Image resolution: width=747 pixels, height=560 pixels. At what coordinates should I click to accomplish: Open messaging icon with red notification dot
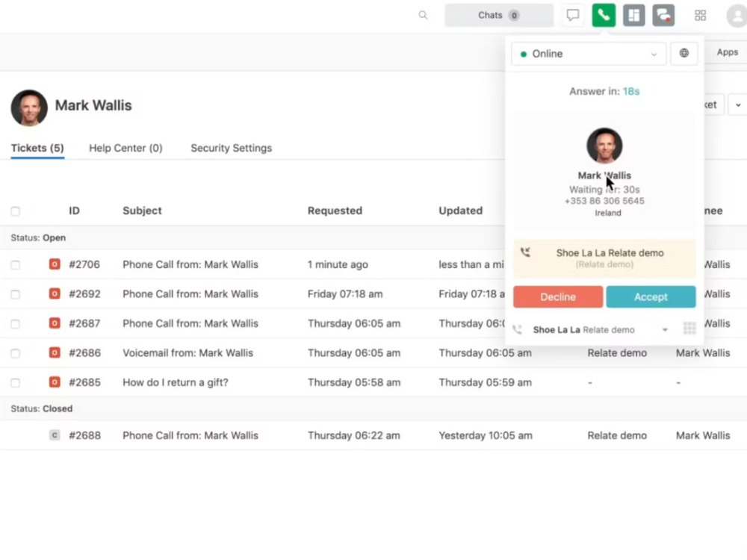[663, 15]
